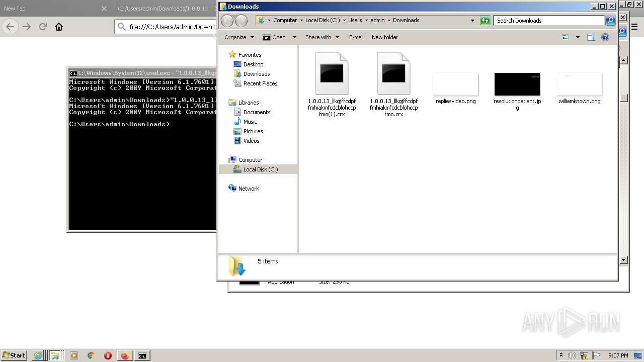Launch Internet Explorer from the taskbar
This screenshot has height=362, width=644.
pos(38,355)
